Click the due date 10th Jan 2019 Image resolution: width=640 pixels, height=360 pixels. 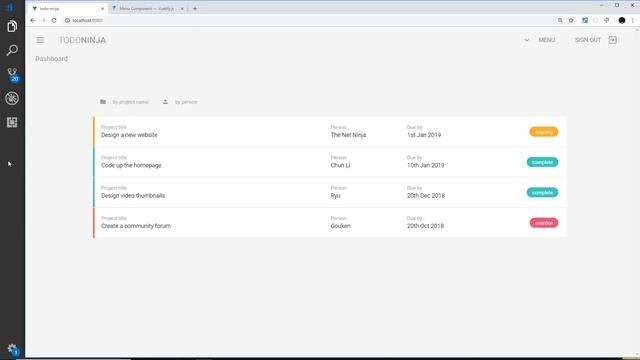[425, 165]
